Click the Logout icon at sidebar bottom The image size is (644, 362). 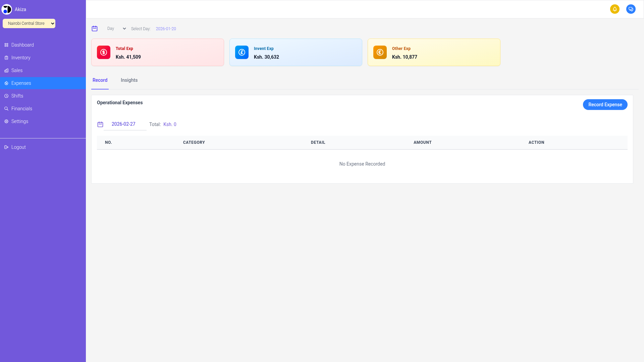tap(6, 147)
